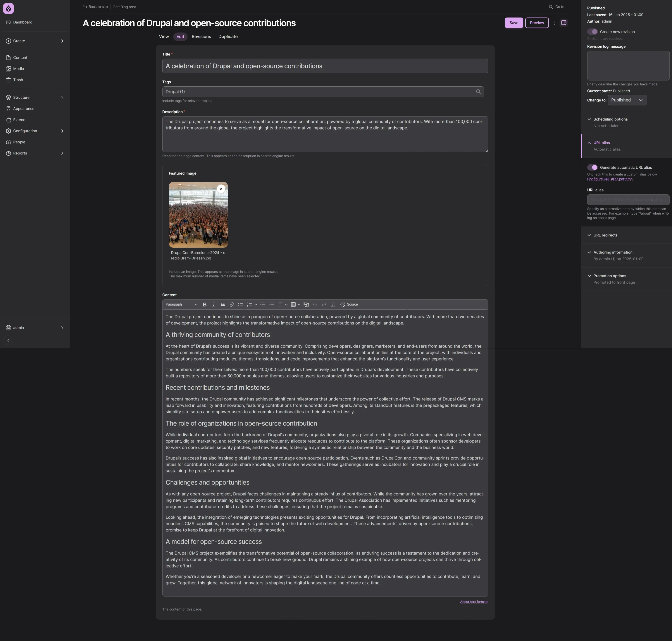Viewport: 672px width, 641px height.
Task: Click the Save button
Action: point(514,23)
